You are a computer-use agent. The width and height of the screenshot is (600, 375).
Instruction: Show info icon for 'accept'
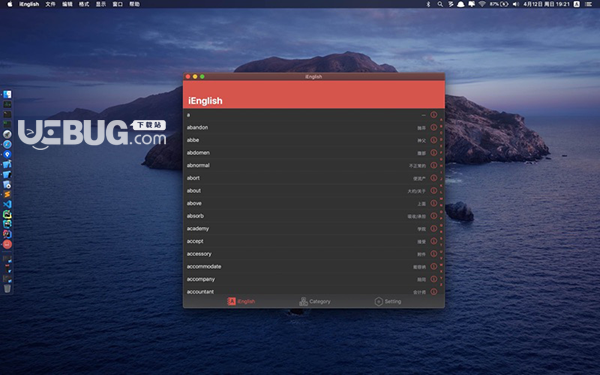pyautogui.click(x=434, y=241)
